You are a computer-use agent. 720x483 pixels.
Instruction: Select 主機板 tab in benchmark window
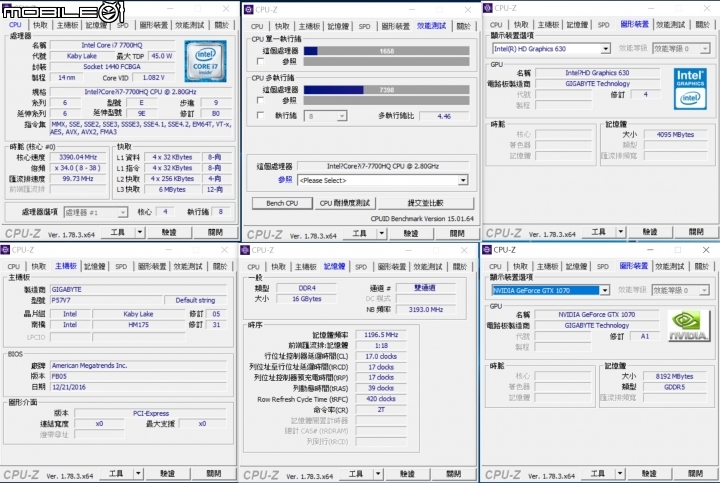pos(309,26)
